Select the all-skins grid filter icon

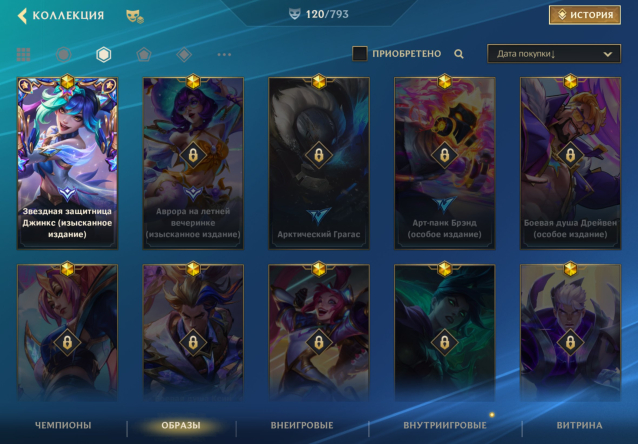click(x=23, y=54)
